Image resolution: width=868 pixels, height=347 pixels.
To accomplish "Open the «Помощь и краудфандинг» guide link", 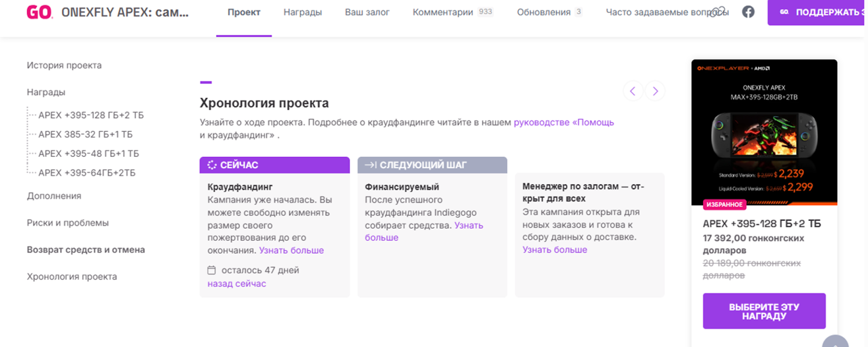I will 563,123.
